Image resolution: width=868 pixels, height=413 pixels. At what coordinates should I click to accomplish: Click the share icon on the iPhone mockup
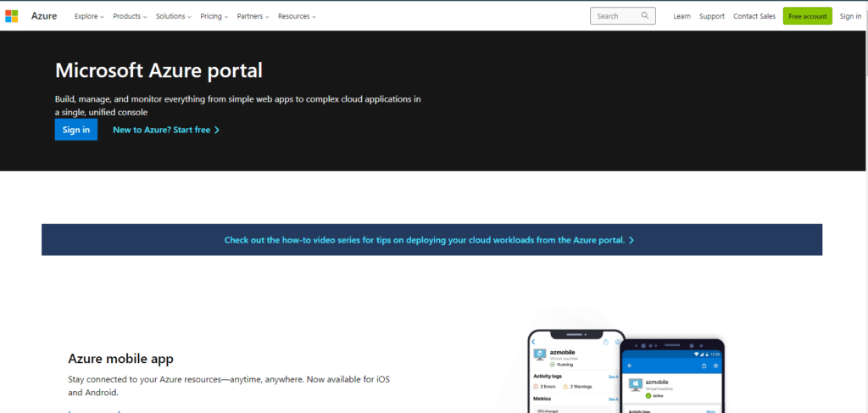coord(606,342)
